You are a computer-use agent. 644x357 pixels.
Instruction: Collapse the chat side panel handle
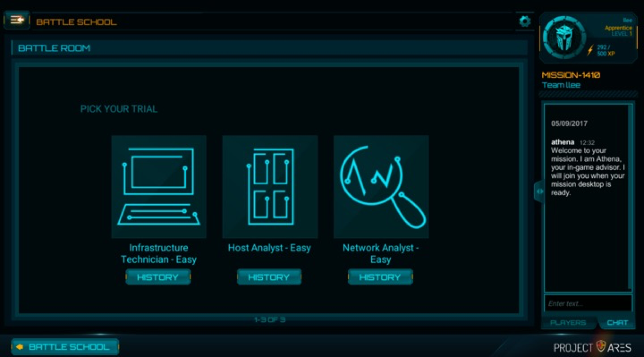point(539,191)
